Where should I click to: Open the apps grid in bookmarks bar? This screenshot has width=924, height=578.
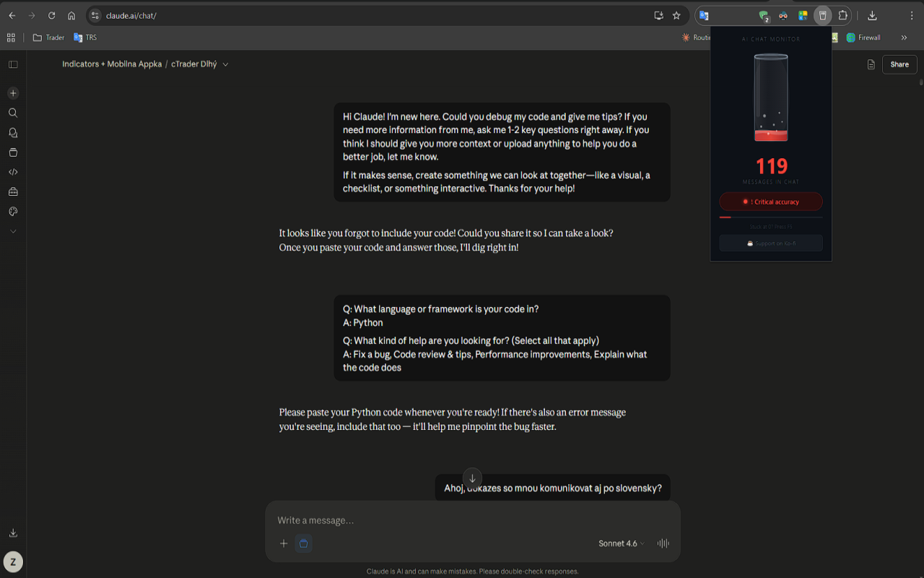[x=11, y=38]
